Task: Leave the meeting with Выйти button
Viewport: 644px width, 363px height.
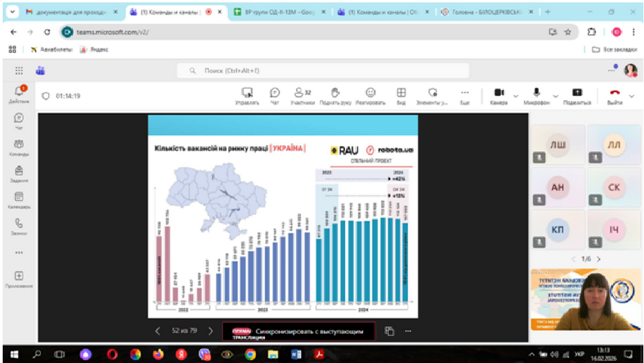Action: coord(614,95)
